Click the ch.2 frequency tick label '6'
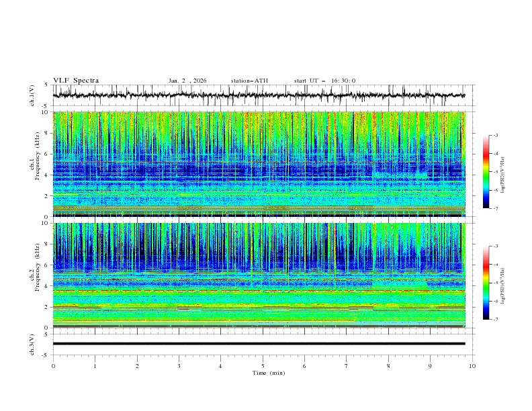 point(48,265)
